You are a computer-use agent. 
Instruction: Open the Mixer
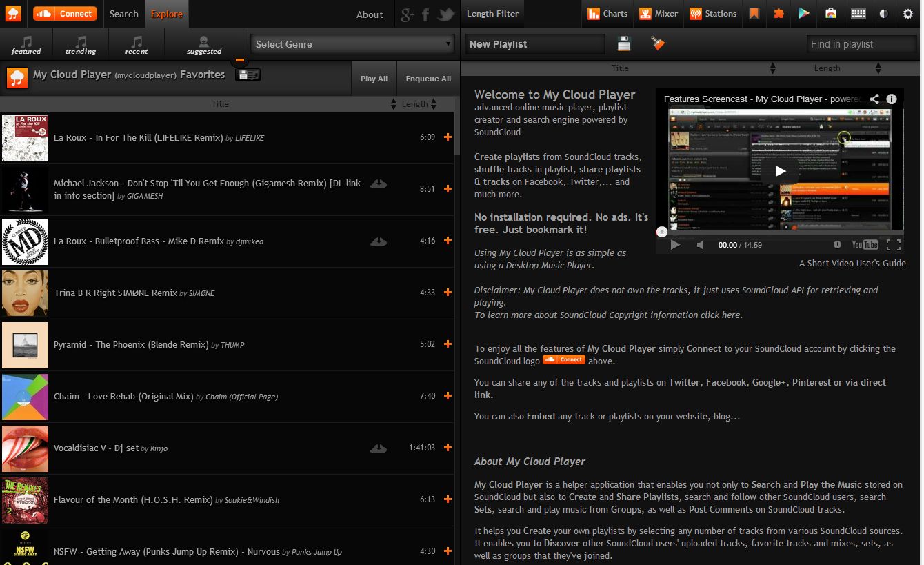[x=659, y=14]
